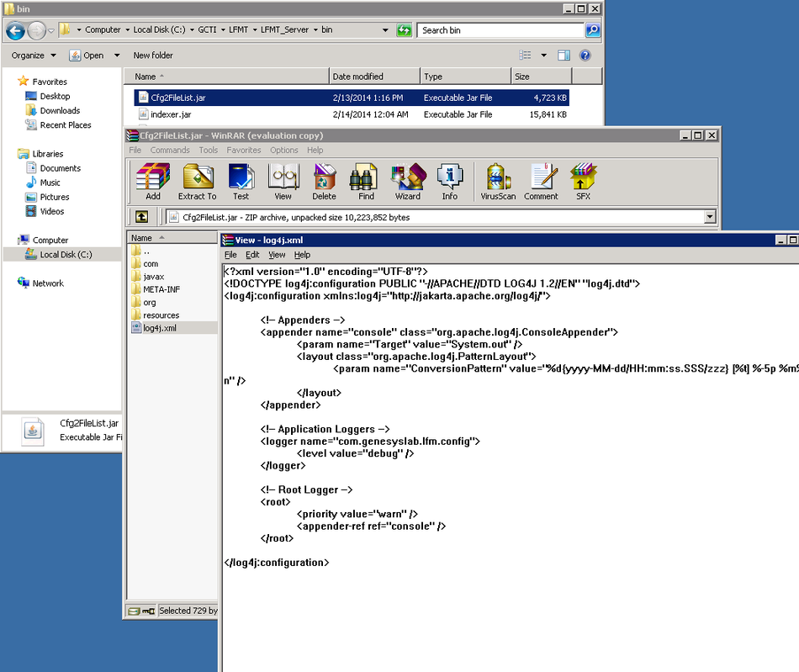Run the Test archive tool
Screen dimensions: 799x672
click(241, 182)
